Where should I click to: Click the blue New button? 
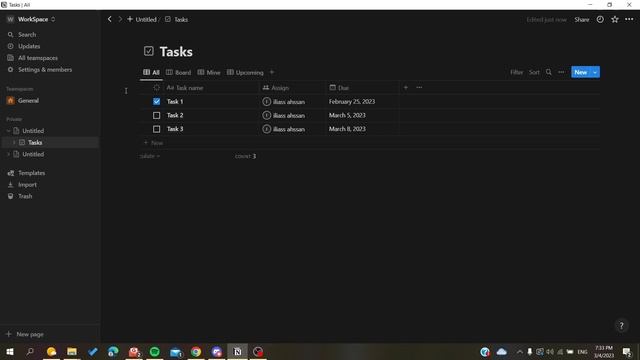(581, 72)
